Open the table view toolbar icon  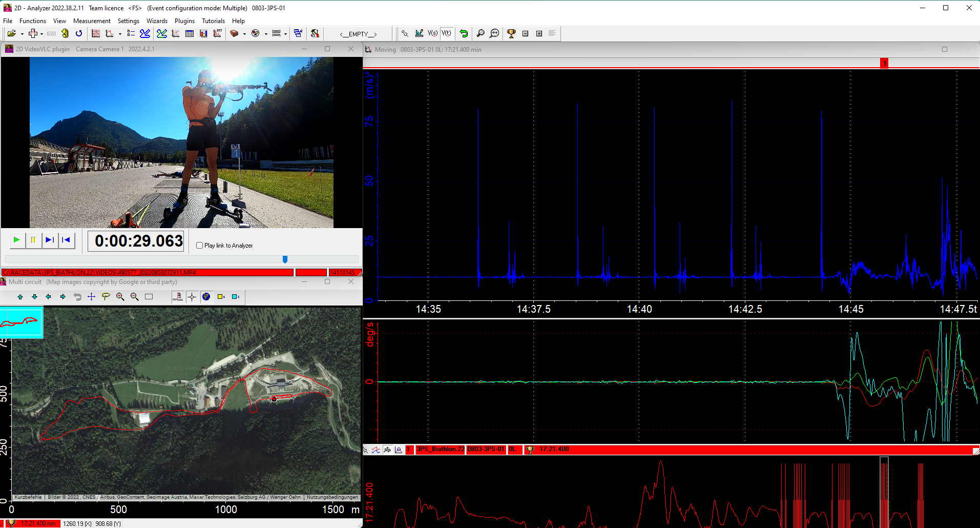coord(190,33)
